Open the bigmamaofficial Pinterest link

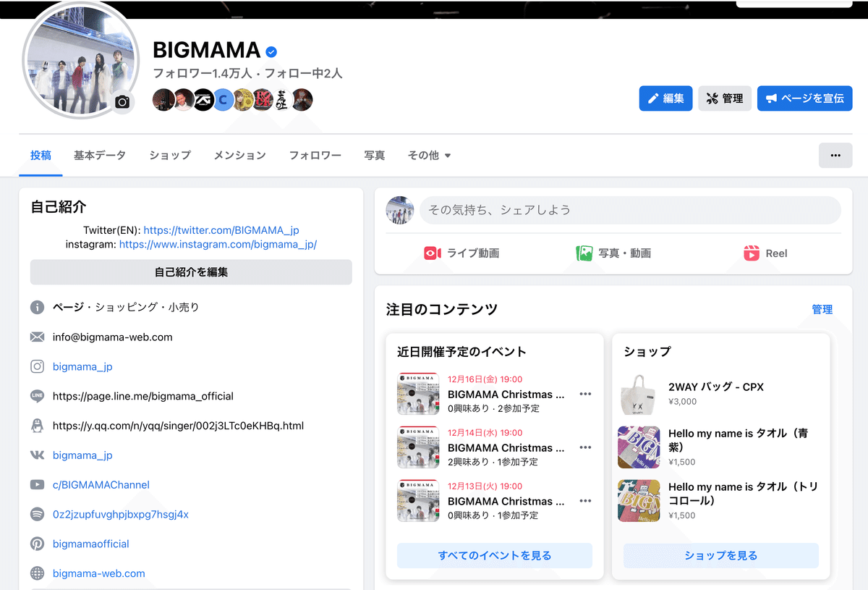click(x=91, y=544)
